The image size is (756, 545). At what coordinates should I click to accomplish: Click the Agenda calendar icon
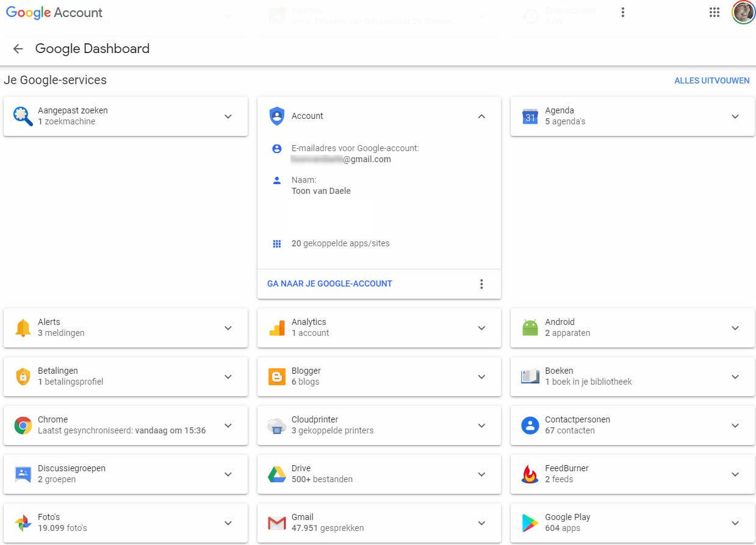530,116
